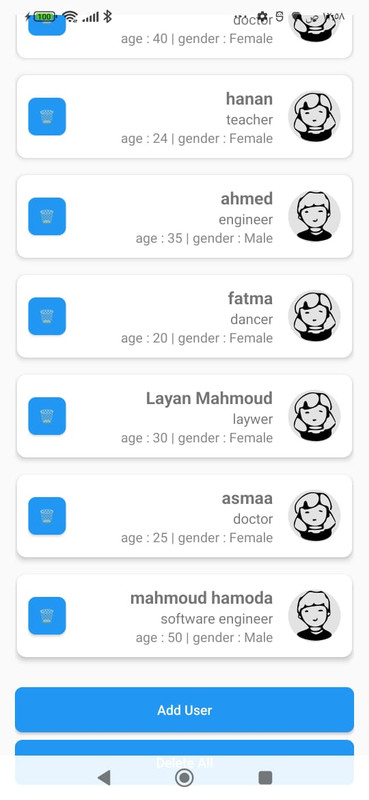This screenshot has width=369, height=800.
Task: Tap the Android home circle icon
Action: 184,778
